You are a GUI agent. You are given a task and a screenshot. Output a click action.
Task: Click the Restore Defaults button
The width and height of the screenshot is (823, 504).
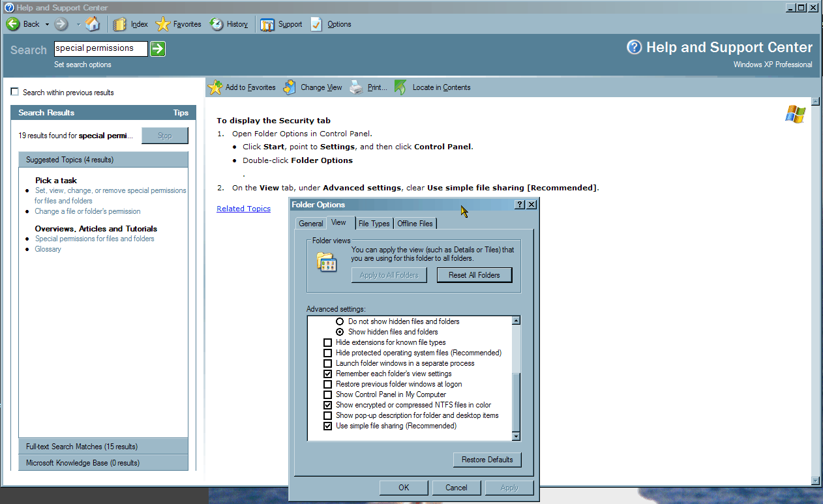(487, 460)
